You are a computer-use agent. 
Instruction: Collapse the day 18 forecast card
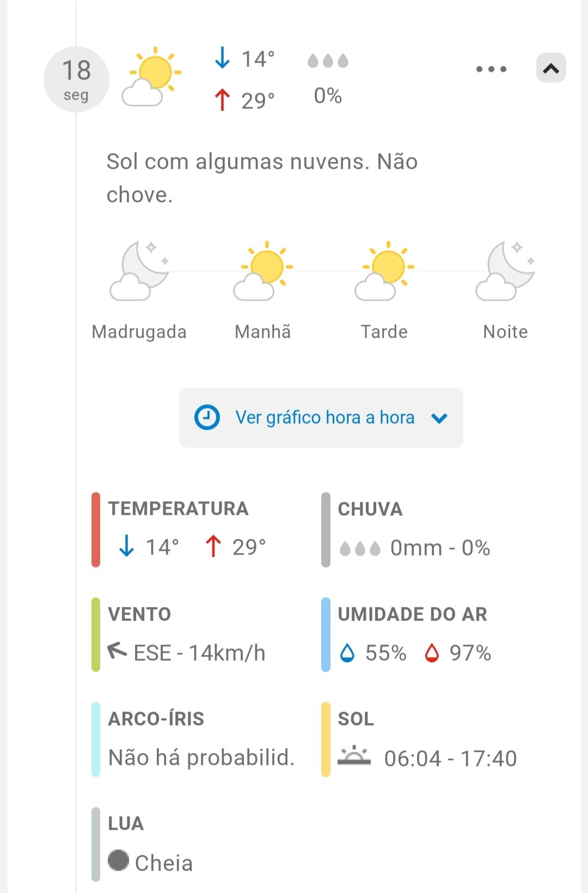551,68
